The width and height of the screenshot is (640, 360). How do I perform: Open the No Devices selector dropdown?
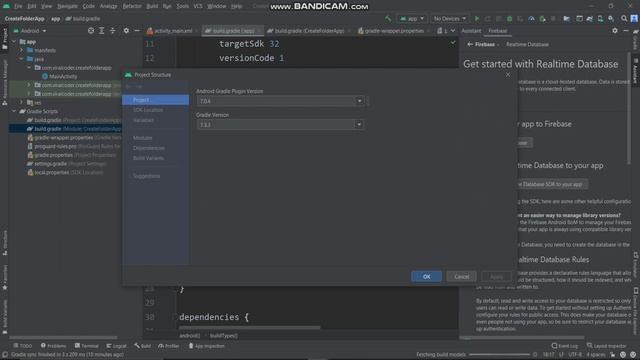tap(449, 19)
